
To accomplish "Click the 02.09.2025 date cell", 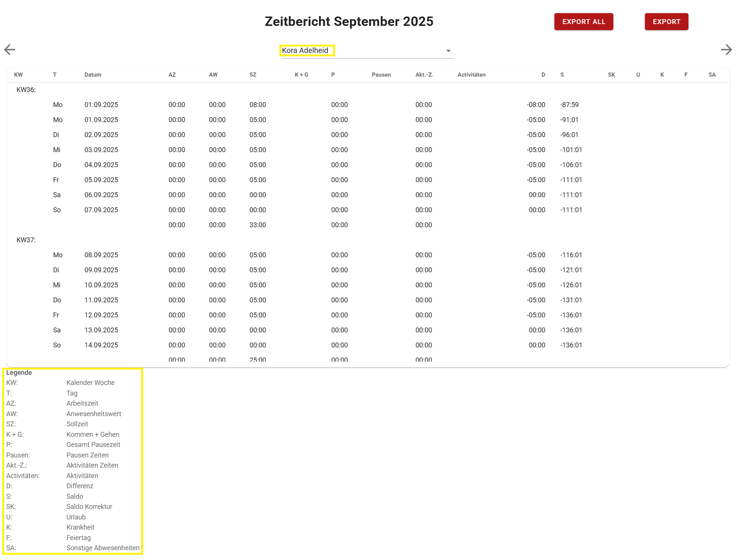I will (x=101, y=135).
